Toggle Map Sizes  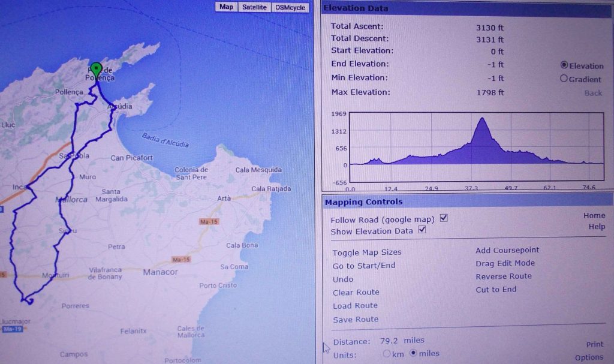367,252
